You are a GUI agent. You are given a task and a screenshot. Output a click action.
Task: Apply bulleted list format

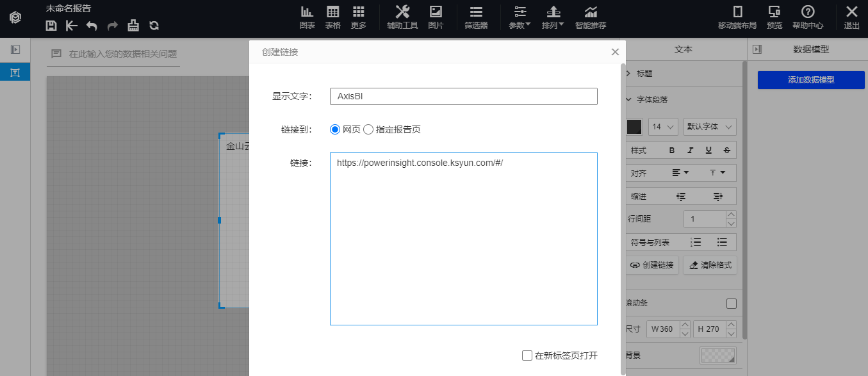point(722,242)
